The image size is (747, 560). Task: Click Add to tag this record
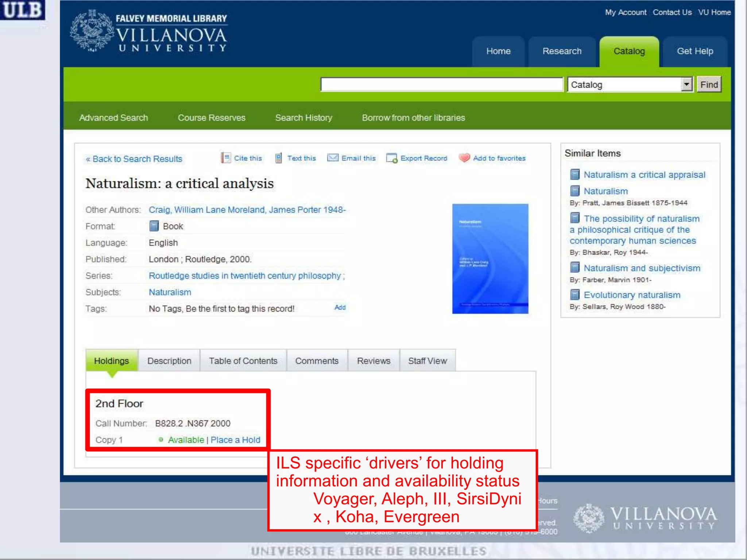coord(340,307)
